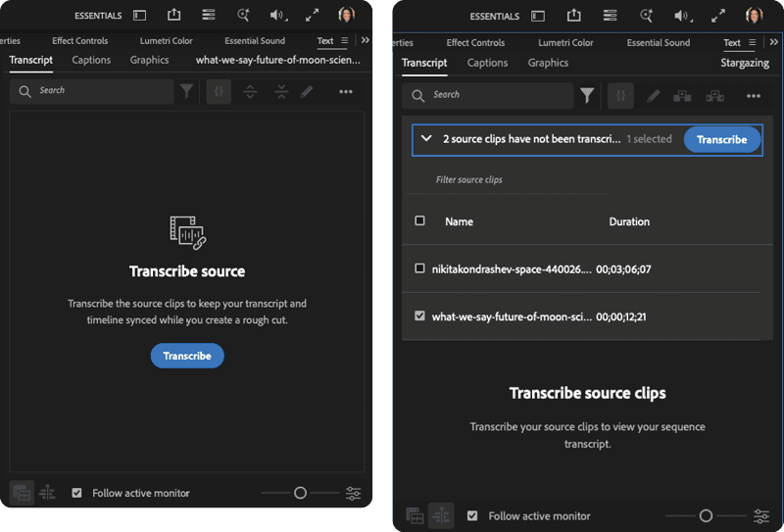Click the share export icon in right panel
784x532 pixels.
coord(574,16)
